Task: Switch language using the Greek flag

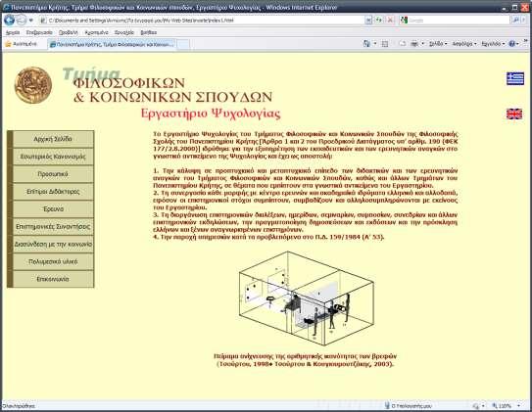Action: 515,78
